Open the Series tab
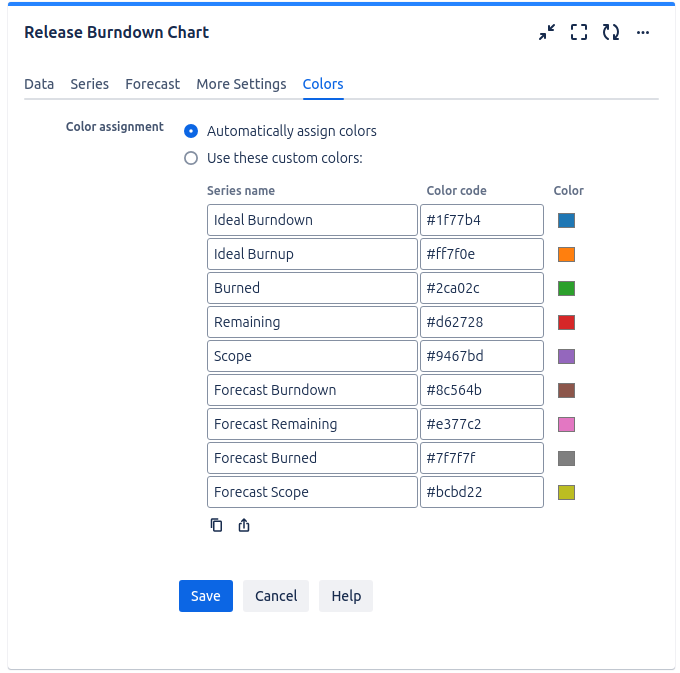Viewport: 680px width, 673px height. click(x=90, y=84)
